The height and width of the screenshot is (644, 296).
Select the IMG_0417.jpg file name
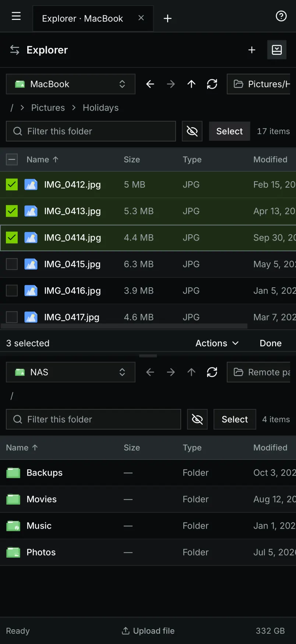pos(72,317)
